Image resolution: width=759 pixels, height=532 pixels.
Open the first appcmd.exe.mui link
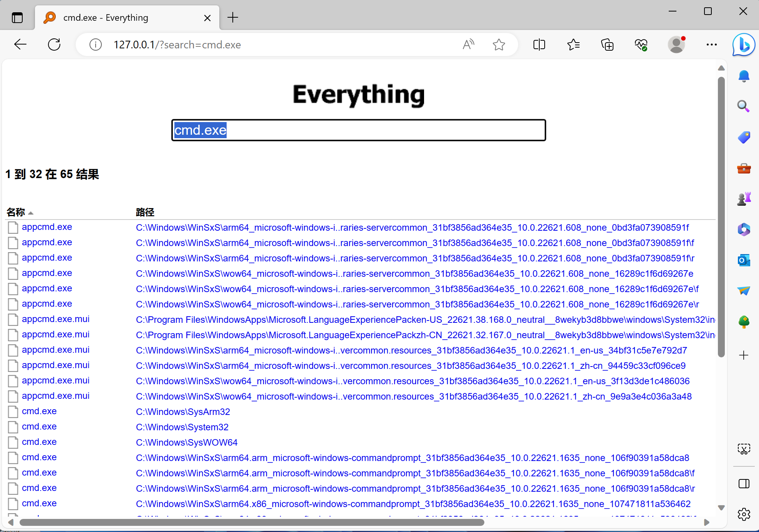[x=55, y=319]
